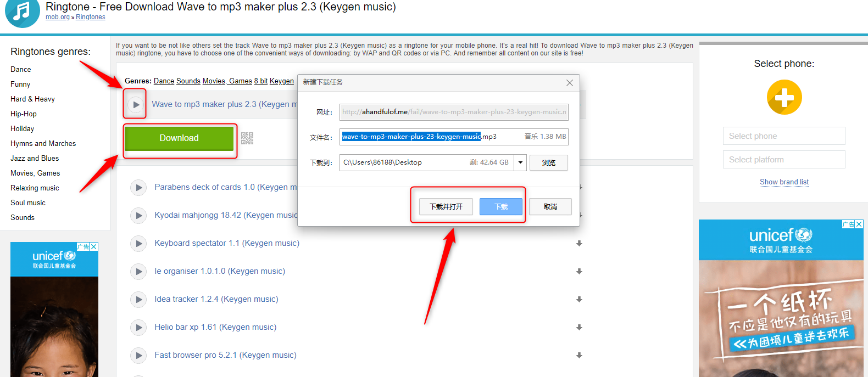Image resolution: width=868 pixels, height=377 pixels.
Task: Click the file name input field
Action: click(454, 137)
